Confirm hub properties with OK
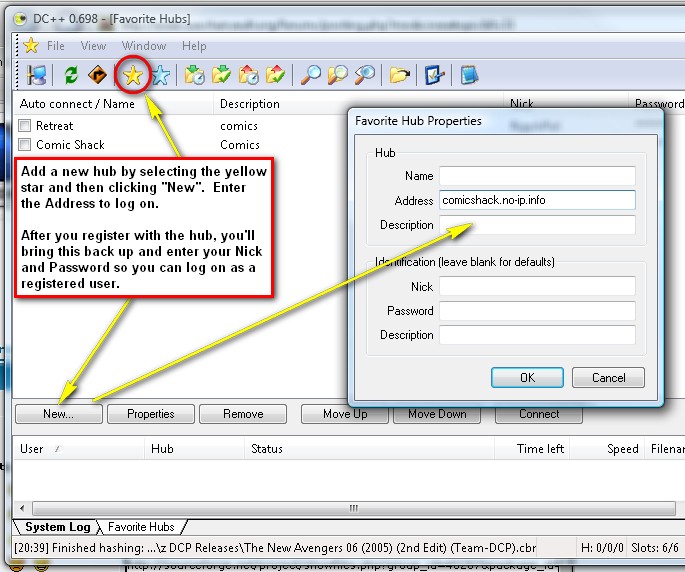The height and width of the screenshot is (572, 685). [527, 378]
